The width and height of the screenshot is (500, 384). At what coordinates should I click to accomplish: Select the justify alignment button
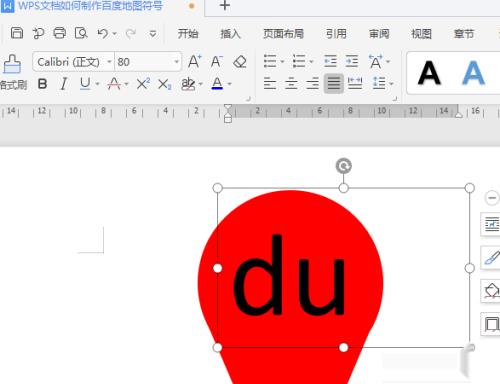334,83
